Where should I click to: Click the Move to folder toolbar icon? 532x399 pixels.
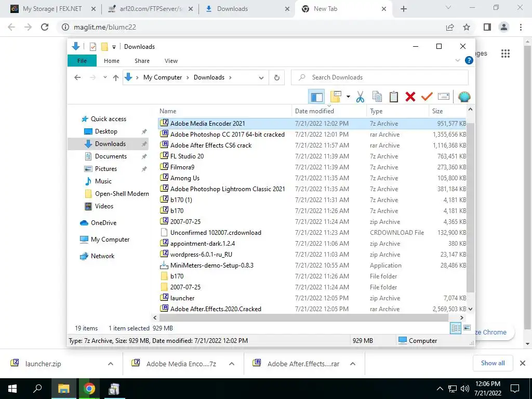[336, 97]
